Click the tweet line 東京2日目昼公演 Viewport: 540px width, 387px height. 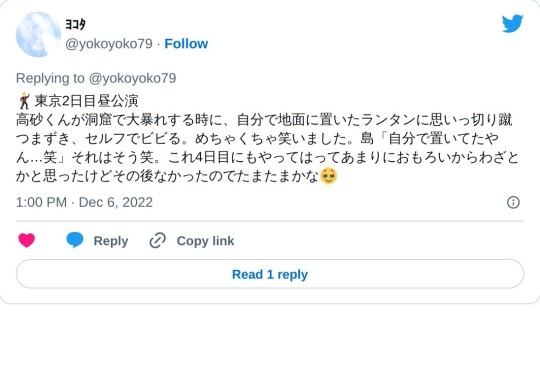86,101
